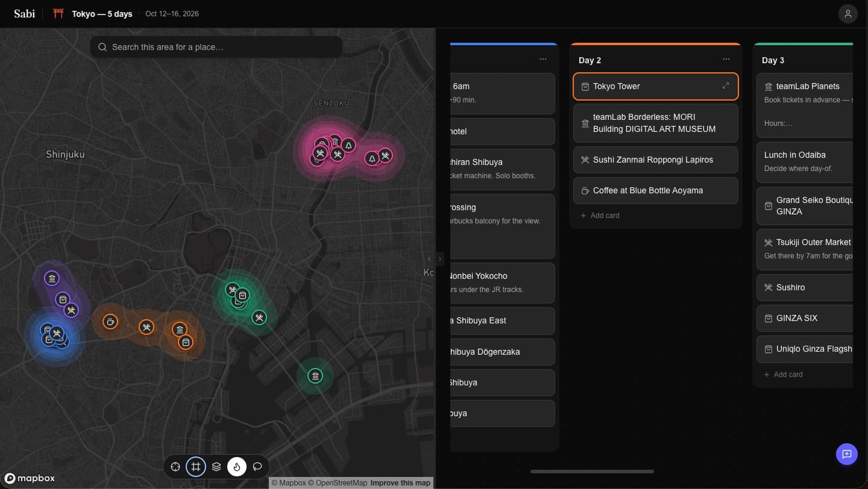Viewport: 868px width, 489px height.
Task: Click the Sabi logo in the header
Action: (x=25, y=13)
